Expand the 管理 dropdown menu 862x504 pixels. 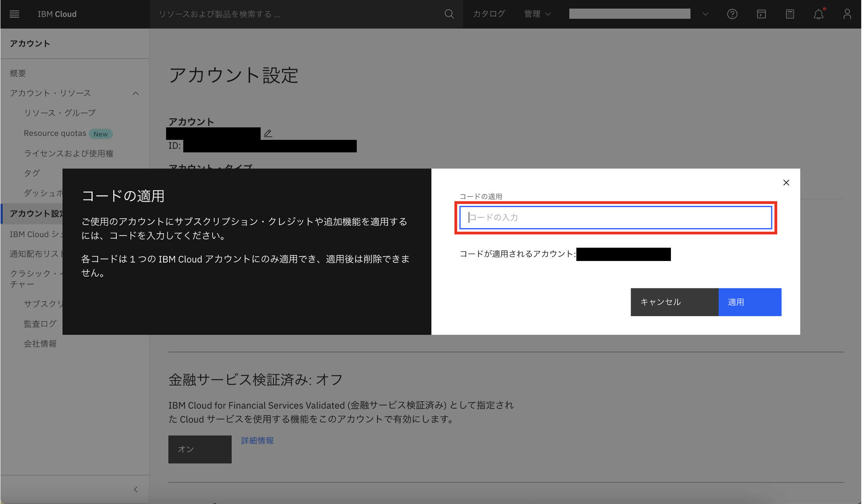[x=537, y=14]
